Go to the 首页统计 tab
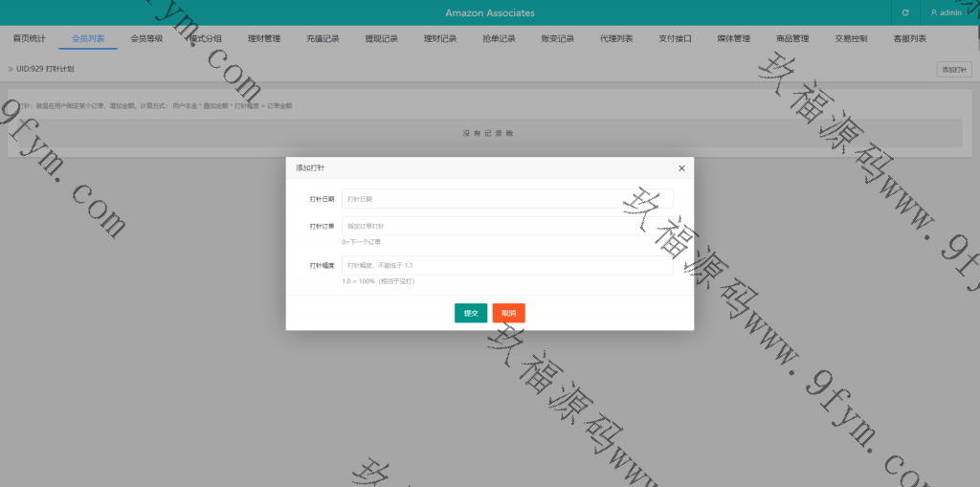Viewport: 980px width, 487px height. pos(29,39)
